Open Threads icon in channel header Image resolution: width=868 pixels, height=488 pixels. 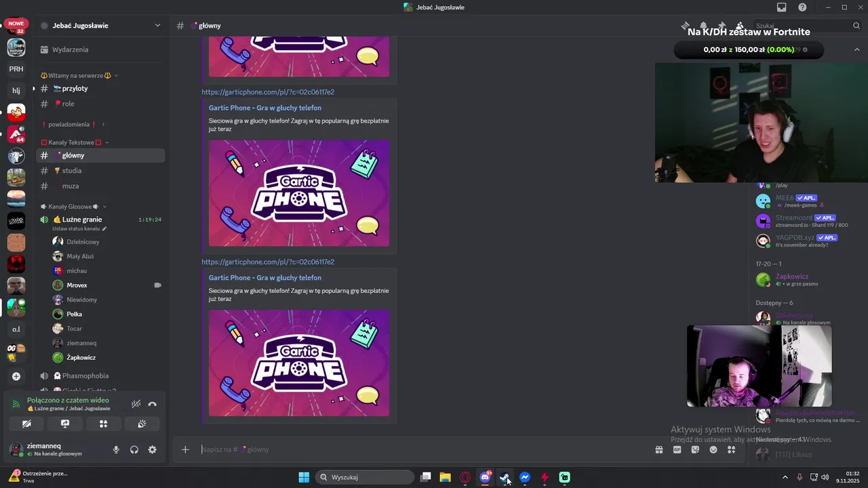[x=686, y=26]
